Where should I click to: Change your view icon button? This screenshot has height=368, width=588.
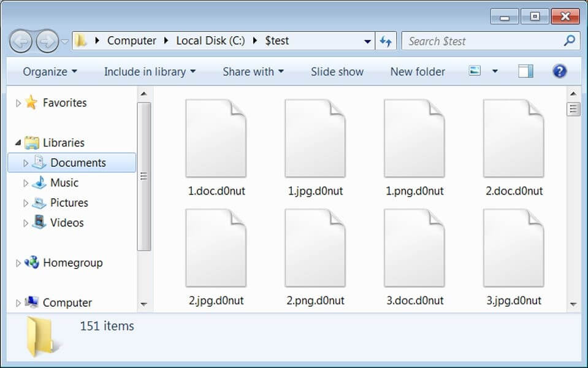click(475, 71)
